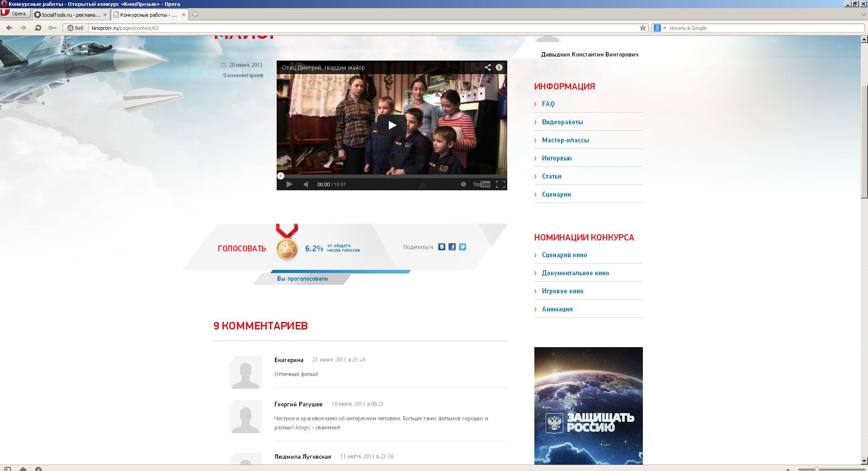
Task: Click the password wand key icon
Action: (52, 28)
